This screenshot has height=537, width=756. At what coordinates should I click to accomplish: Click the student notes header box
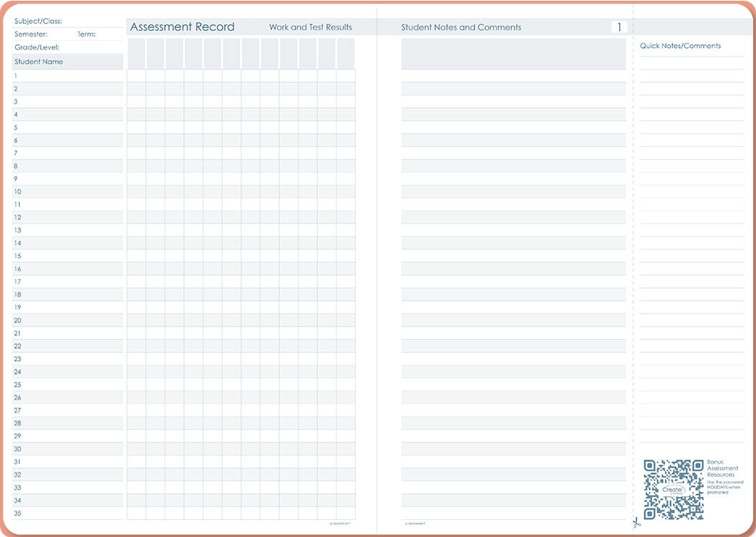pyautogui.click(x=513, y=54)
